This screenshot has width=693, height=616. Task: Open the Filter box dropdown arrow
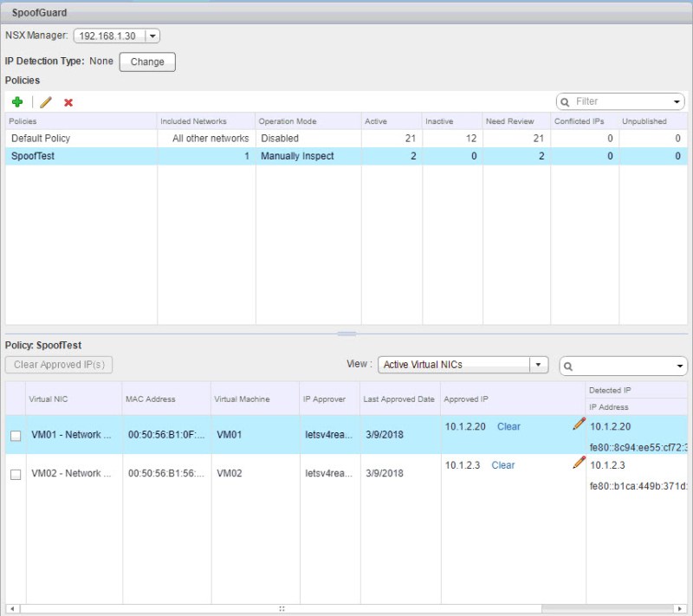677,102
